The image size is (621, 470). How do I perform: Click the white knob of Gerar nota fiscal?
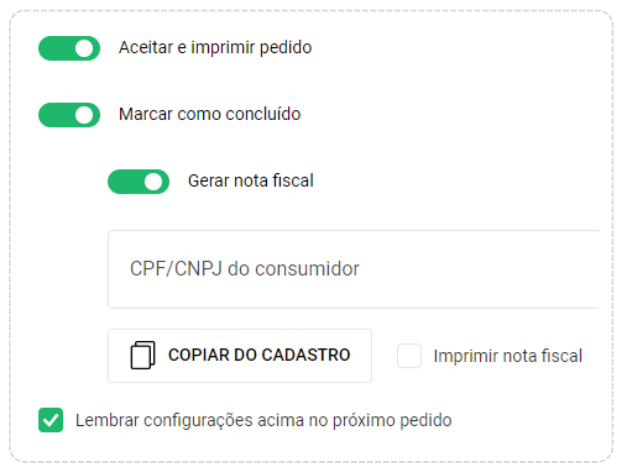point(153,182)
